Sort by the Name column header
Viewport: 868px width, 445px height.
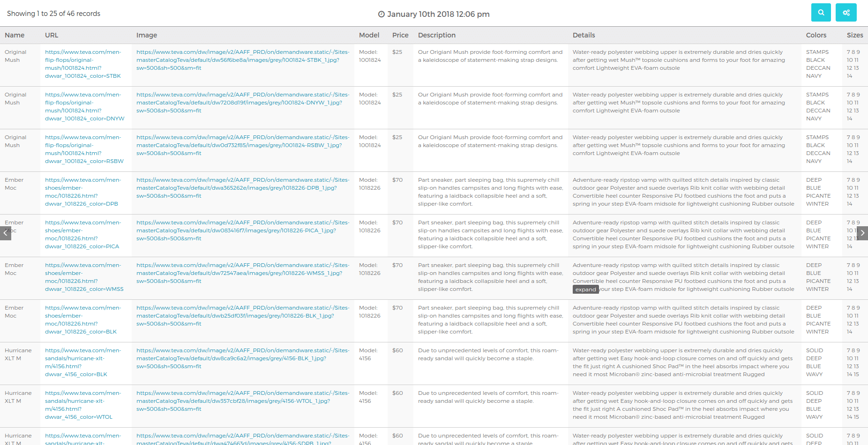tap(15, 35)
